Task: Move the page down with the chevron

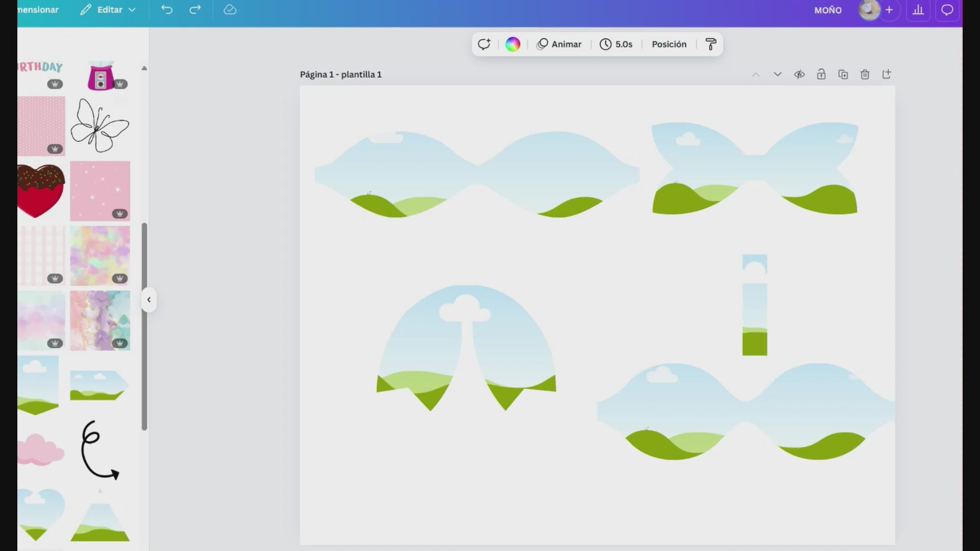Action: (777, 74)
